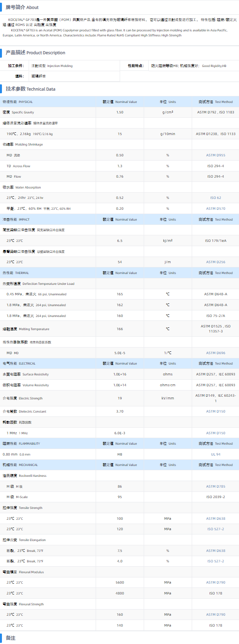Screen dimensions: 239x644
Task: Open ASTM D638 in the Tensile Strength section
Action: coord(215,519)
